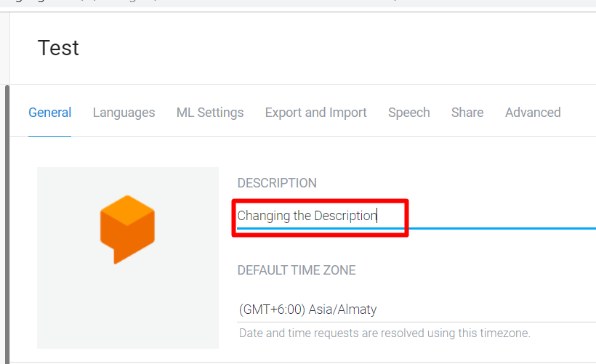Screen dimensions: 596x364
Task: Go to the Export and Import tab
Action: 316,113
